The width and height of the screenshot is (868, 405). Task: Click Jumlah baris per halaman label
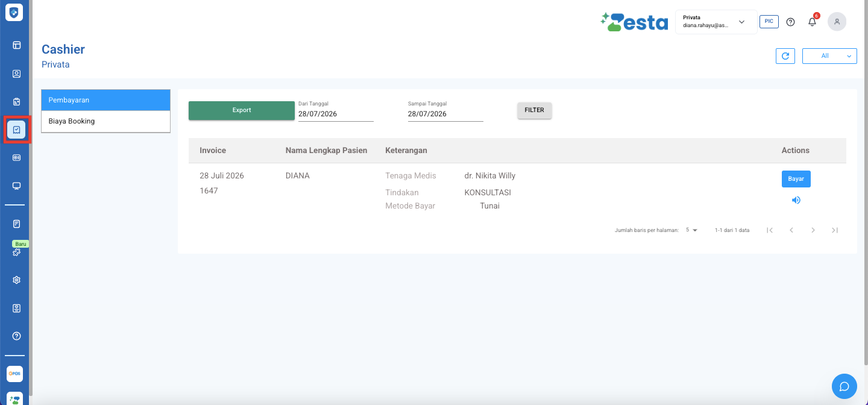point(647,230)
